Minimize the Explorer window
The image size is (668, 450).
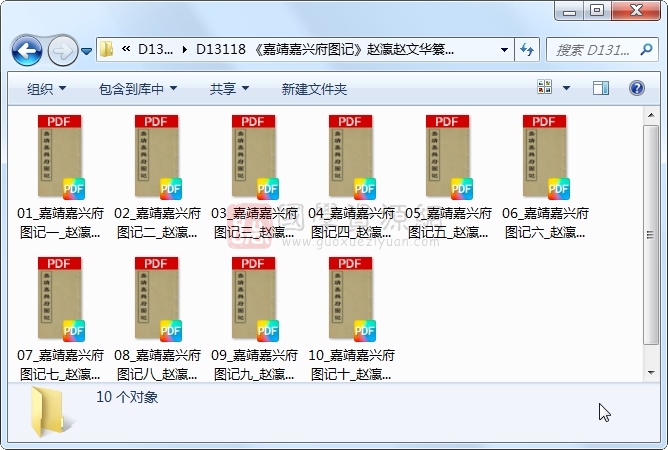(569, 11)
